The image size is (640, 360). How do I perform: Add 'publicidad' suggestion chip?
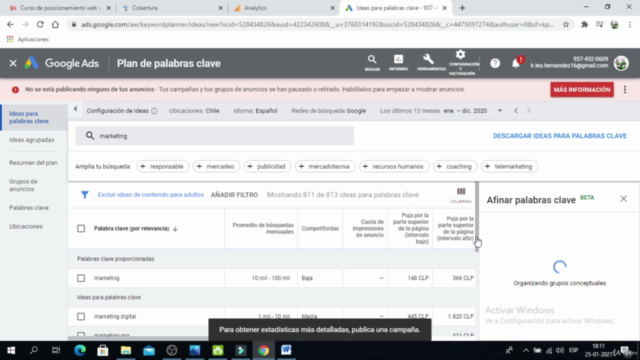[267, 167]
